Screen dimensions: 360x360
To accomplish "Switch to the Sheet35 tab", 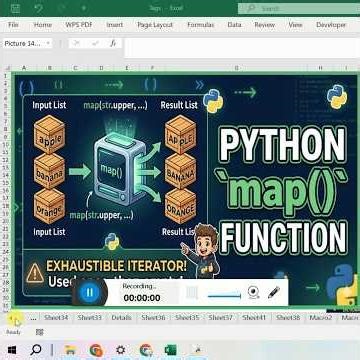I will point(187,318).
